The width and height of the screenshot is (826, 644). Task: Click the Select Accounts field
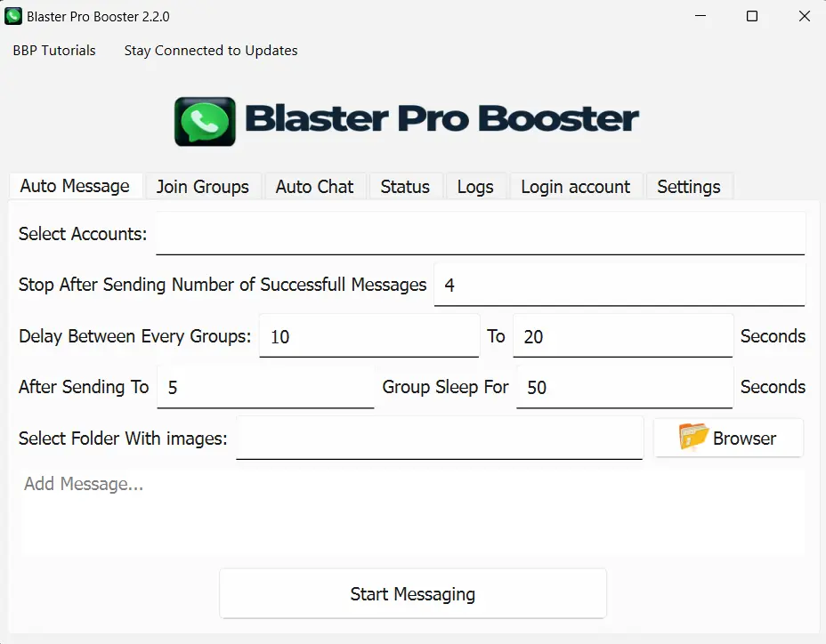pos(480,234)
